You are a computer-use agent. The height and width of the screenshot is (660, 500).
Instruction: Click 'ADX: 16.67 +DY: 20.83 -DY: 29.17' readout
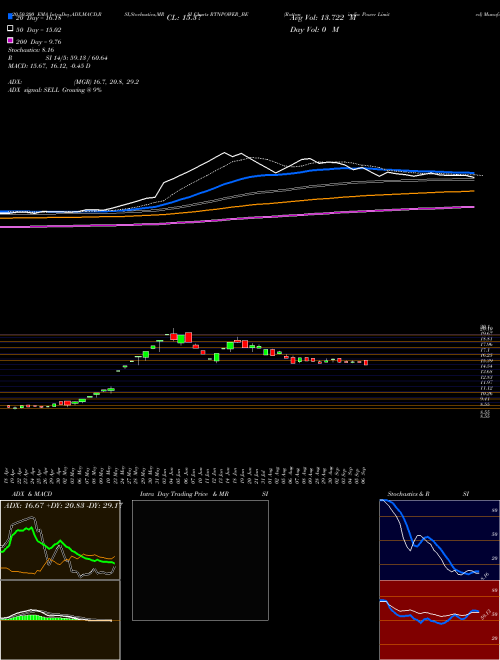(x=63, y=505)
